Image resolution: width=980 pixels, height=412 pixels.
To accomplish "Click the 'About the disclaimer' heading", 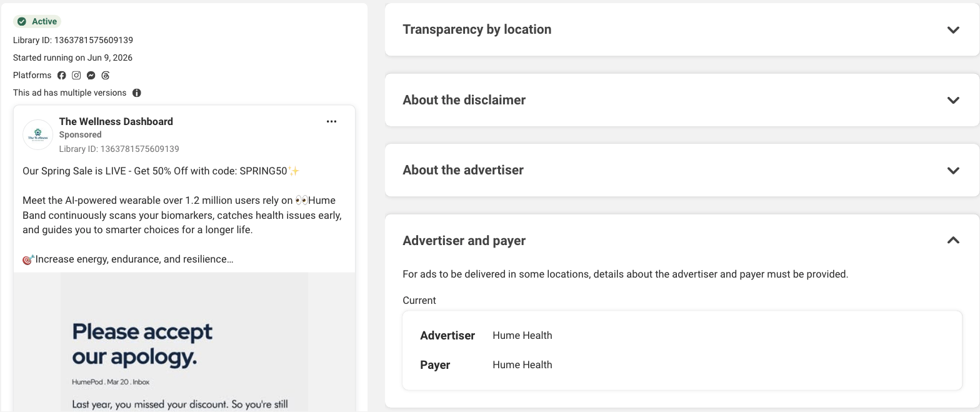I will [x=464, y=100].
